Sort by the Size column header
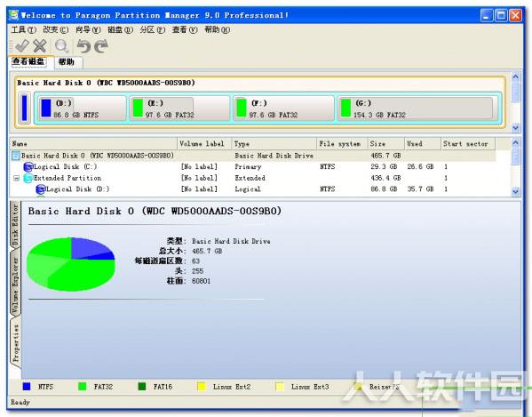The width and height of the screenshot is (532, 417). coord(385,144)
